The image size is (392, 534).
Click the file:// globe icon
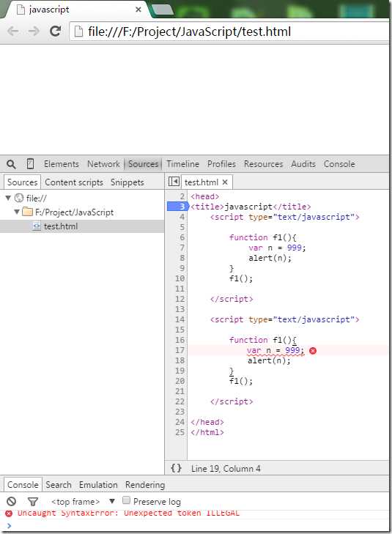click(19, 198)
